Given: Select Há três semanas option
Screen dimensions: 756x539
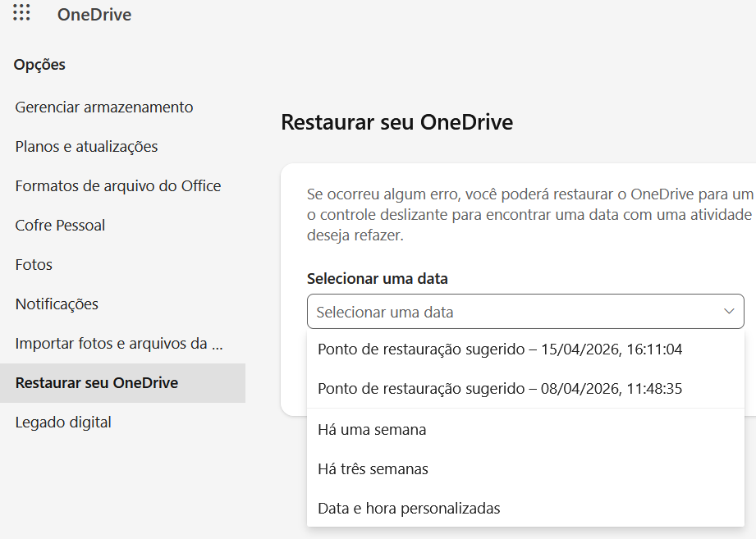Looking at the screenshot, I should coord(525,469).
